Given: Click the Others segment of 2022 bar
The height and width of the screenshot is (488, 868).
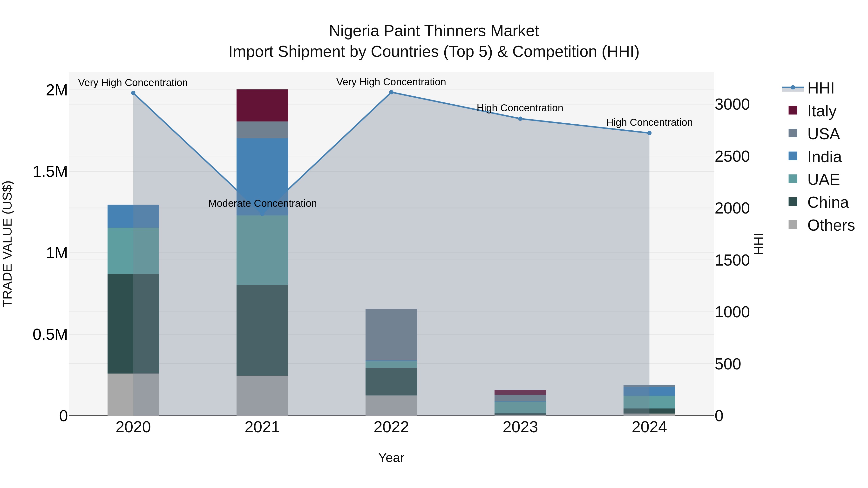Looking at the screenshot, I should tap(391, 406).
